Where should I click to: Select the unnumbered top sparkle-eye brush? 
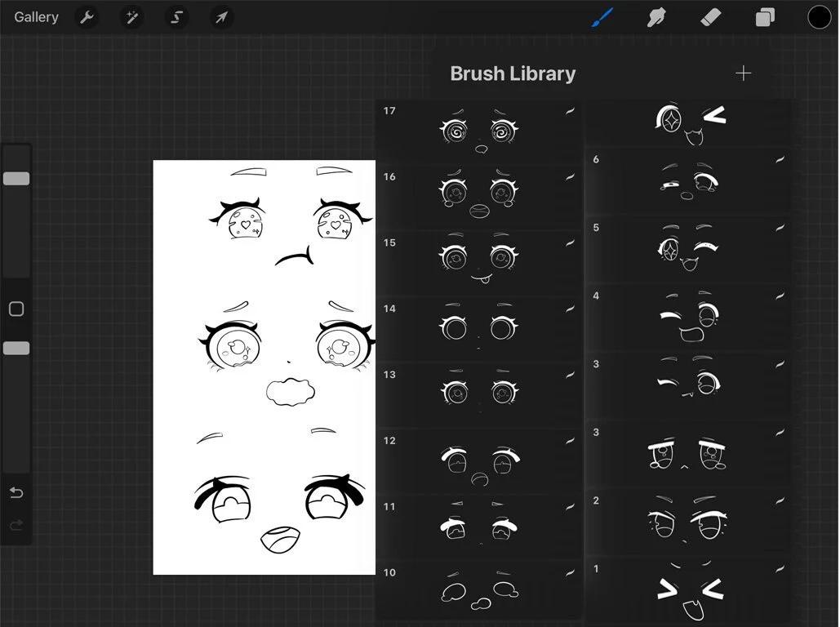point(689,123)
